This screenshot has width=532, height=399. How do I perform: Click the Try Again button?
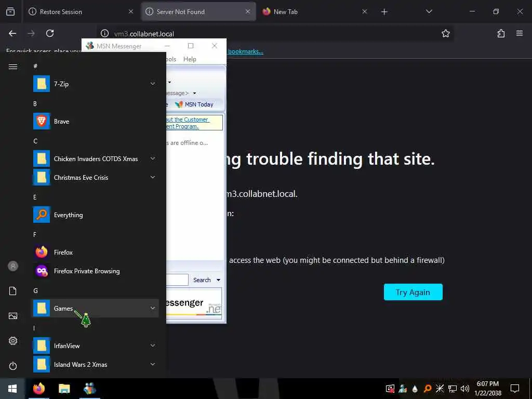click(413, 292)
